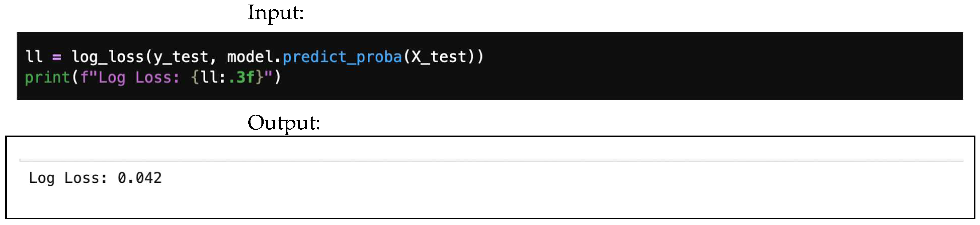Click the purple equals sign operator
The image size is (980, 225).
click(x=56, y=57)
